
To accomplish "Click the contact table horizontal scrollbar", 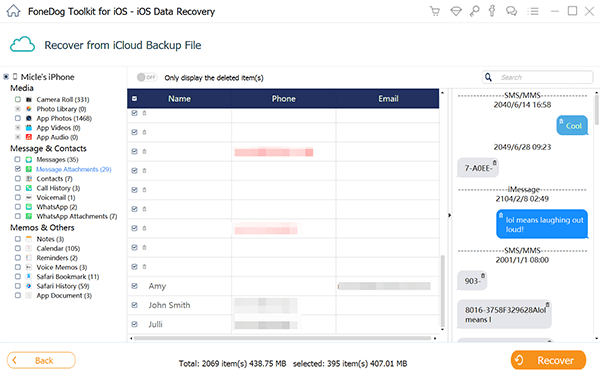I will tap(282, 338).
